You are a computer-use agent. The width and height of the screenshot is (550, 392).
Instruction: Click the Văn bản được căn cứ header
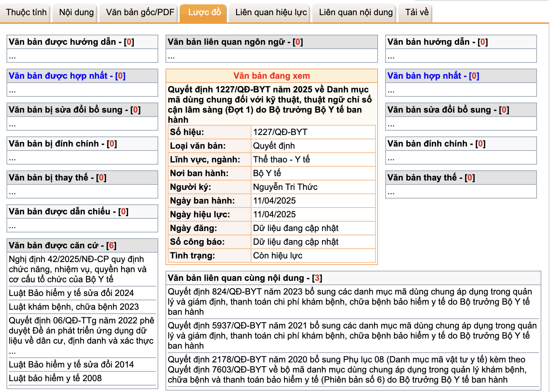pos(62,245)
